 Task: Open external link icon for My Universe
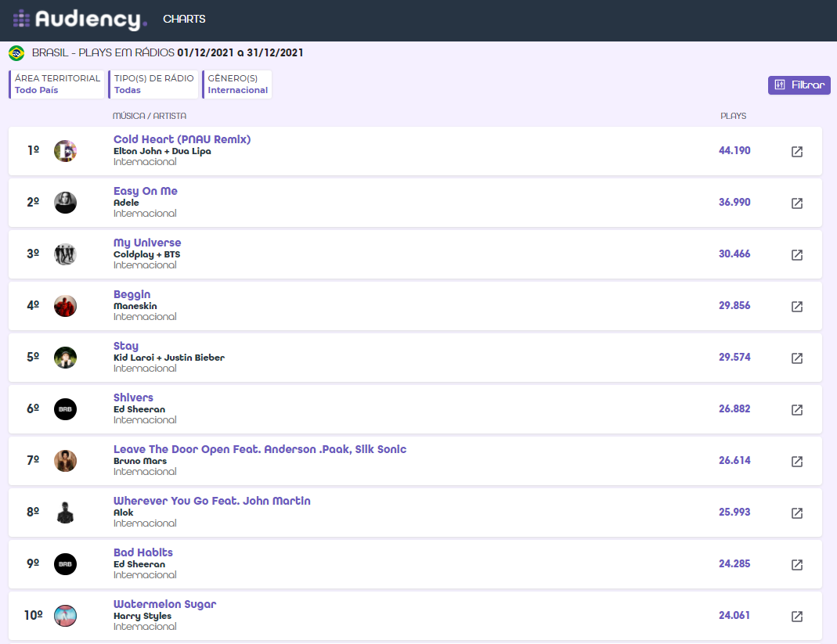(x=796, y=255)
